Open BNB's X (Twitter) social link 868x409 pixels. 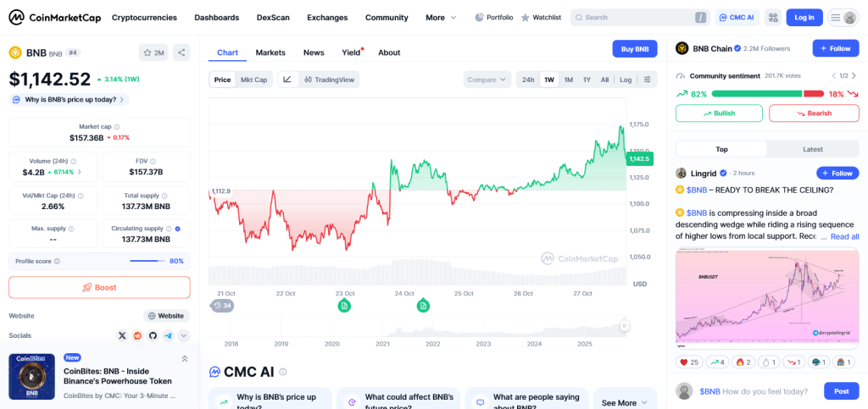(x=122, y=336)
